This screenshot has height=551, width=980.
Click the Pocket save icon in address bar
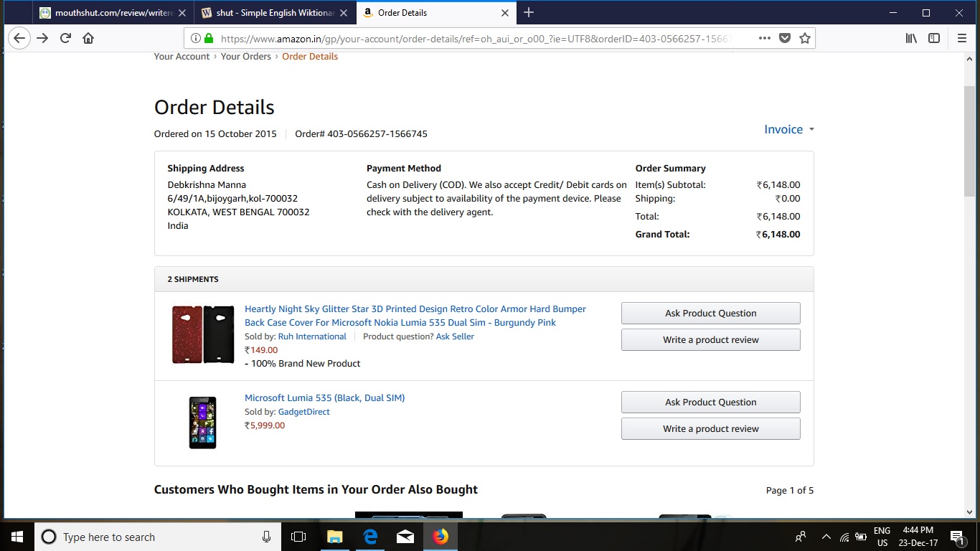pyautogui.click(x=785, y=38)
